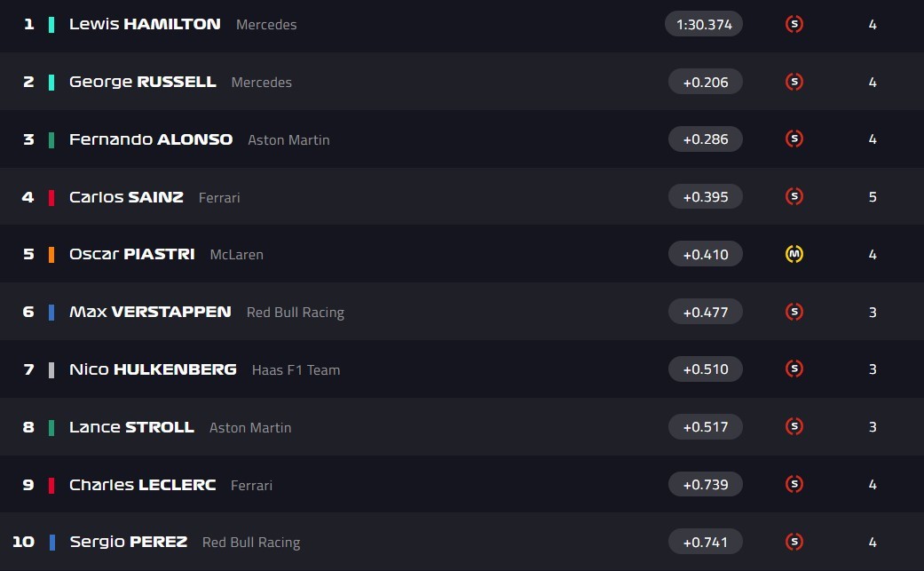Click soft tyre icon in Russell's row
Image resolution: width=924 pixels, height=571 pixels.
(794, 82)
